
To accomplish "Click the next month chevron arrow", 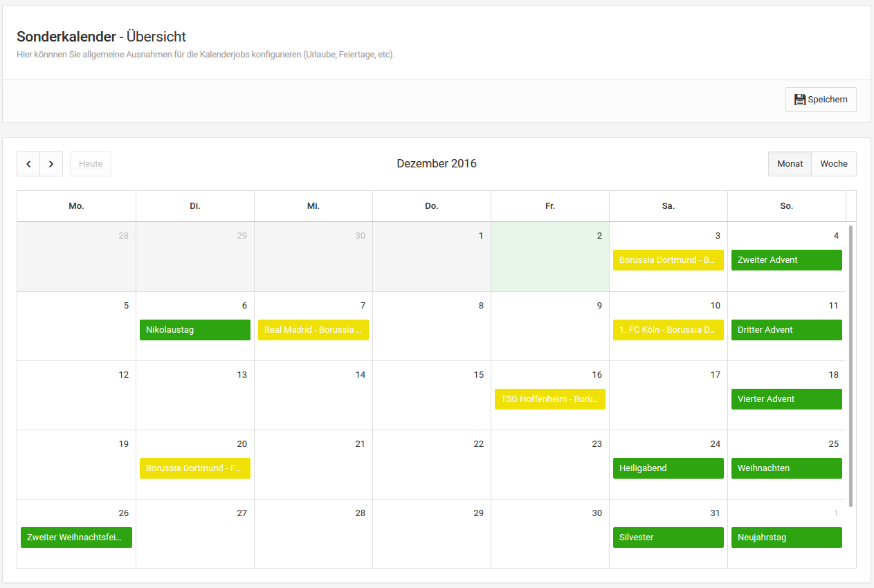I will pyautogui.click(x=51, y=164).
